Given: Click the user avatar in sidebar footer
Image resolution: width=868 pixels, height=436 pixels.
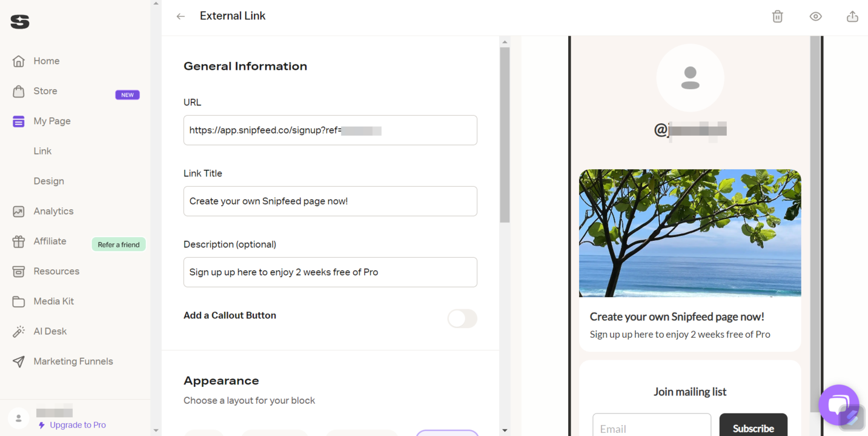Looking at the screenshot, I should pyautogui.click(x=19, y=418).
